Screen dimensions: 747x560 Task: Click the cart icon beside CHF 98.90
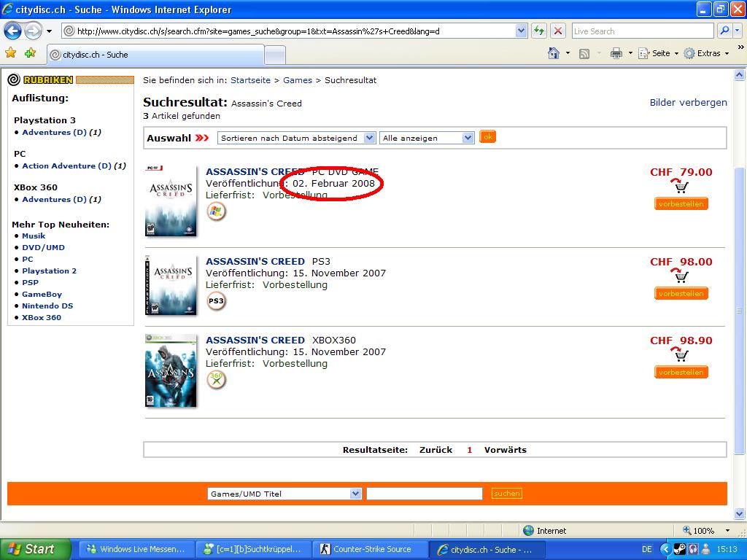[x=681, y=354]
